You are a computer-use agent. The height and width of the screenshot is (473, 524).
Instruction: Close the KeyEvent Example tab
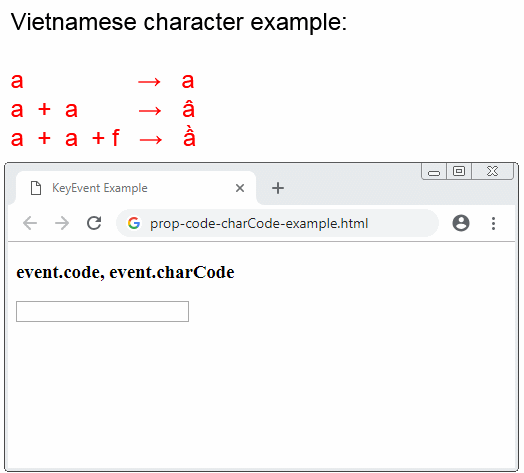240,188
